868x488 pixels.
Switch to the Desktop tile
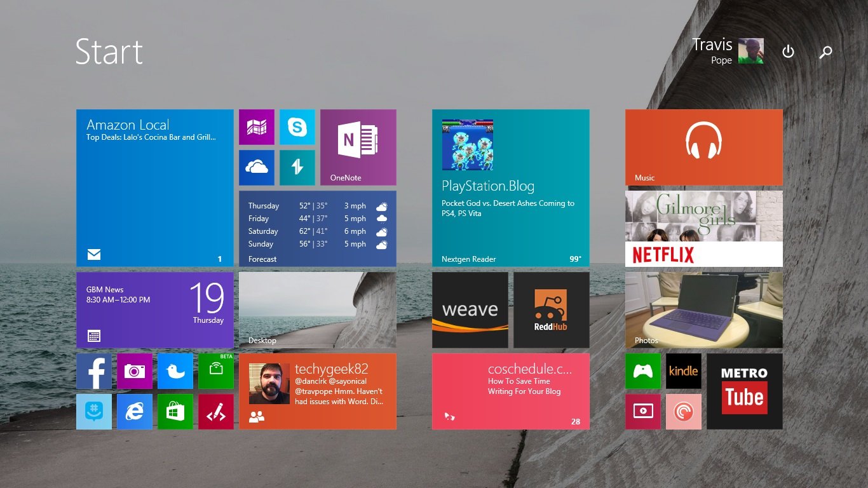pyautogui.click(x=318, y=310)
